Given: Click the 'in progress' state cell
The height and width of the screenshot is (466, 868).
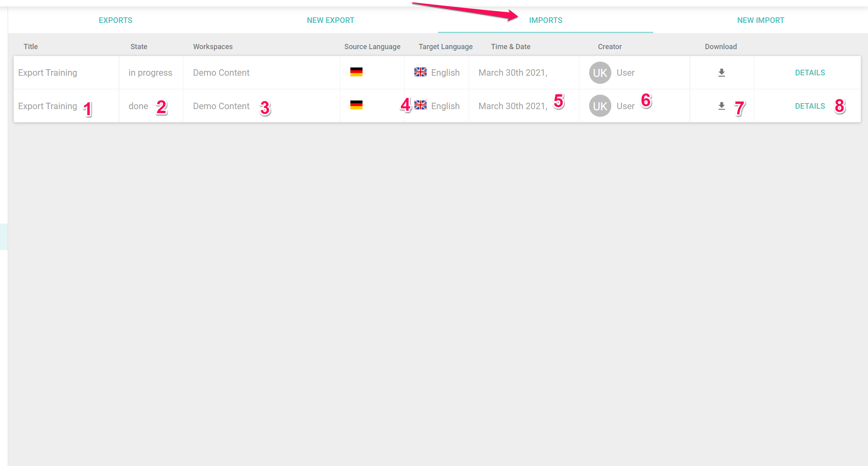Looking at the screenshot, I should coord(150,72).
